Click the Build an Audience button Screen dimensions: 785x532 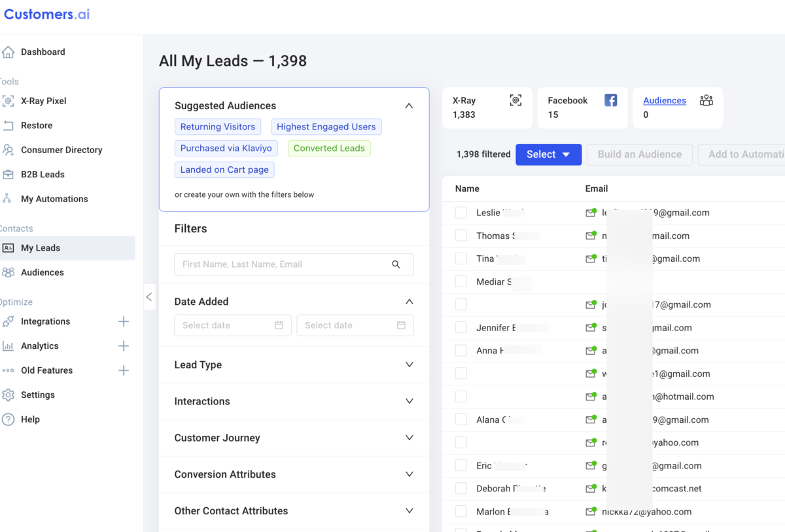pyautogui.click(x=640, y=154)
